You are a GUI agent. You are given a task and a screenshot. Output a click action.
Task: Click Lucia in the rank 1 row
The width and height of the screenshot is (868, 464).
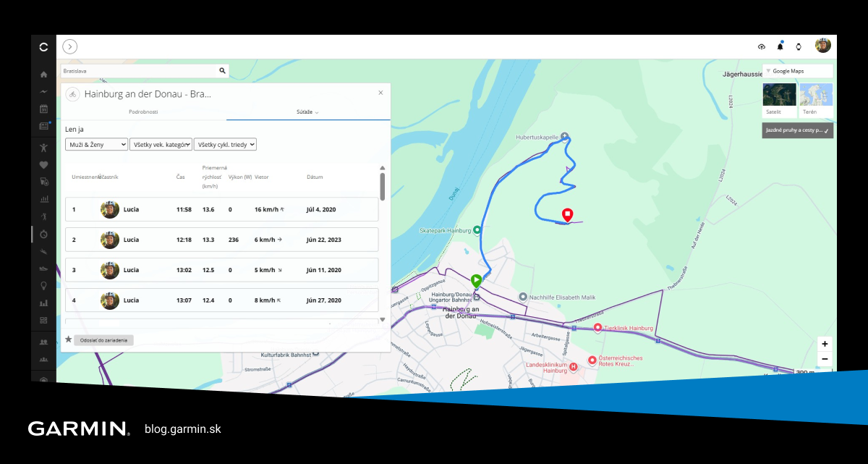point(131,209)
